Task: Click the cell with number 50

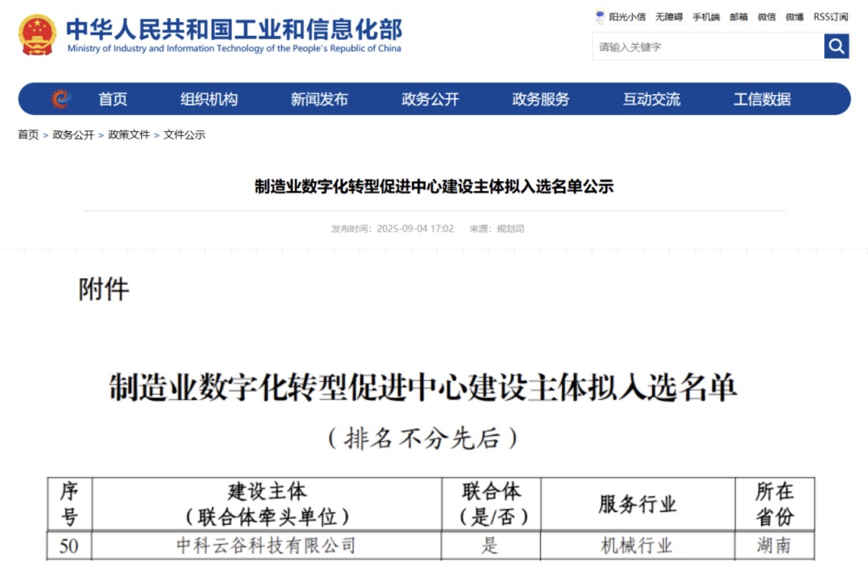Action: pyautogui.click(x=70, y=546)
